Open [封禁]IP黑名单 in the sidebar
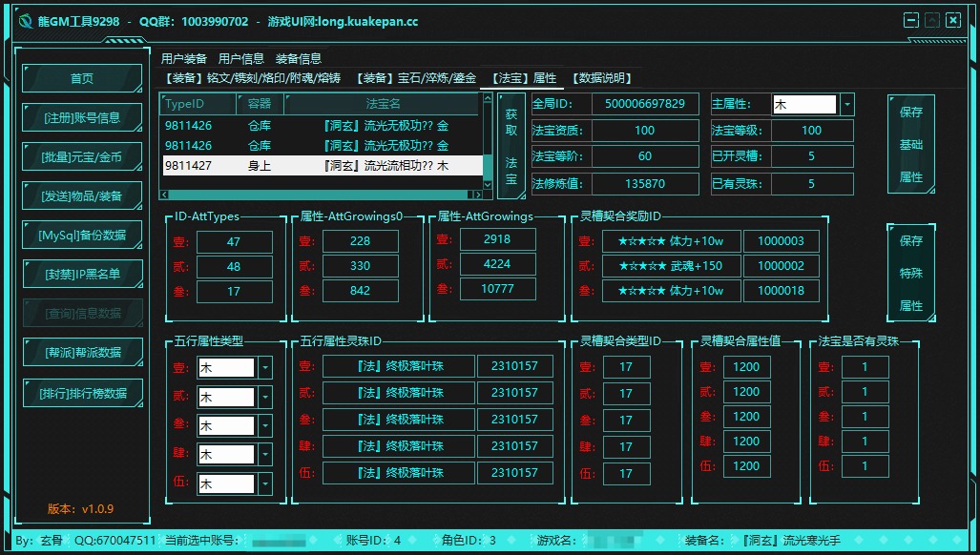 (82, 275)
